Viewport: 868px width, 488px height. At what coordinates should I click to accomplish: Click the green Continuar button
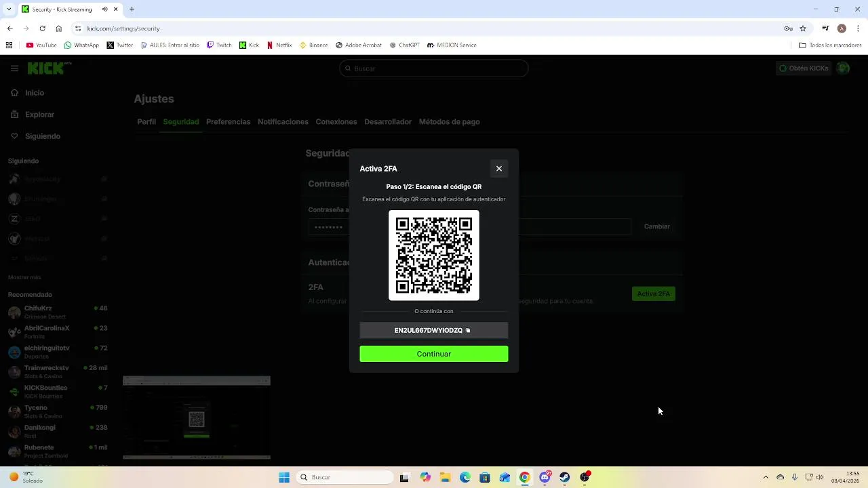434,354
